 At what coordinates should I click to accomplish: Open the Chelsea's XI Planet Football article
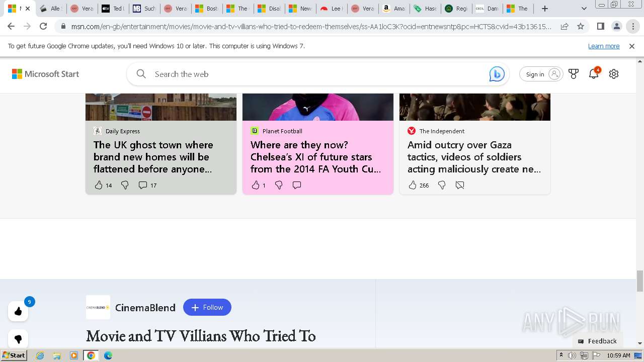coord(316,157)
